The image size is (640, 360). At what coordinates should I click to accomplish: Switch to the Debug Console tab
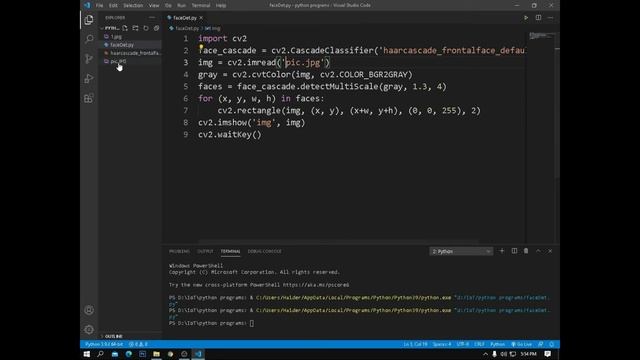tap(264, 251)
